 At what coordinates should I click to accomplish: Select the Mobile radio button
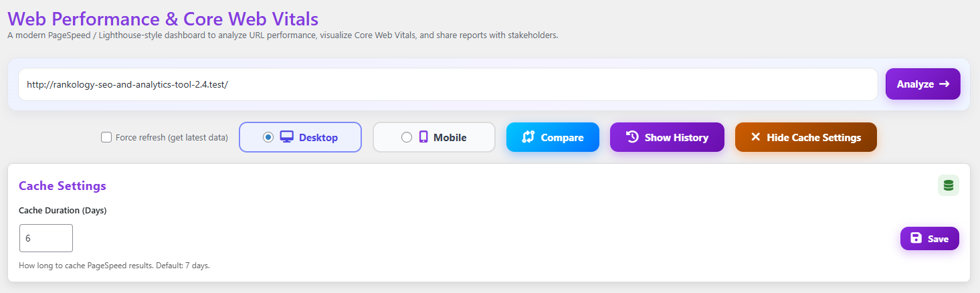point(406,137)
